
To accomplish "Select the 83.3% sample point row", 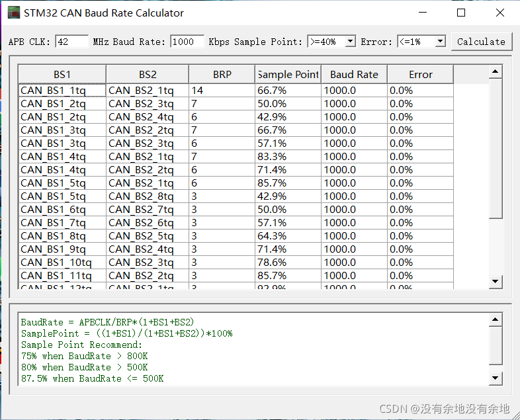I will point(288,157).
